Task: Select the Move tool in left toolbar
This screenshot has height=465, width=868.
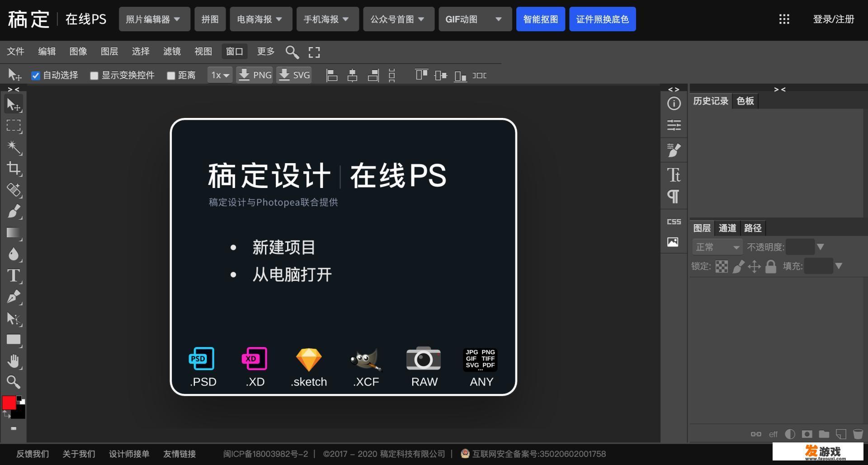Action: point(14,105)
